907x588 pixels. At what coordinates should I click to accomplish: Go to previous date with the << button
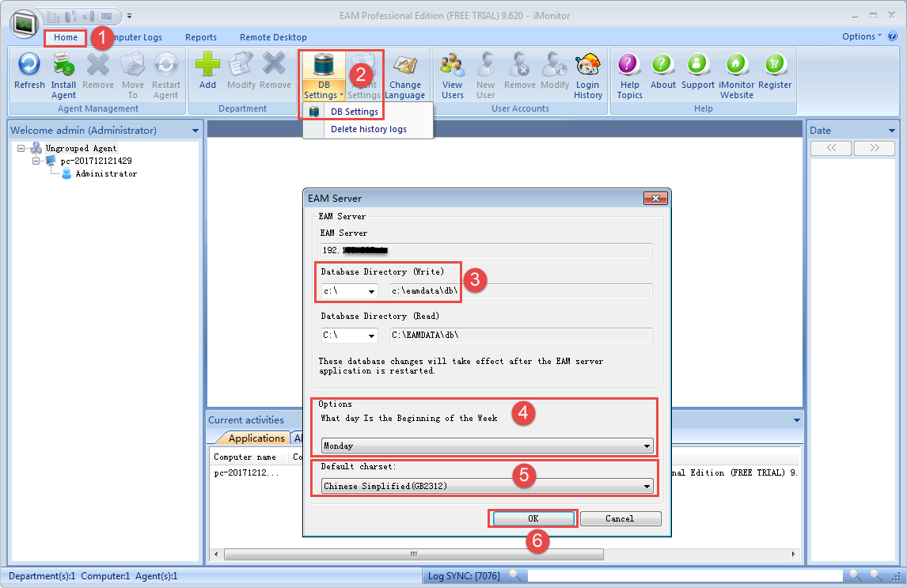point(831,148)
